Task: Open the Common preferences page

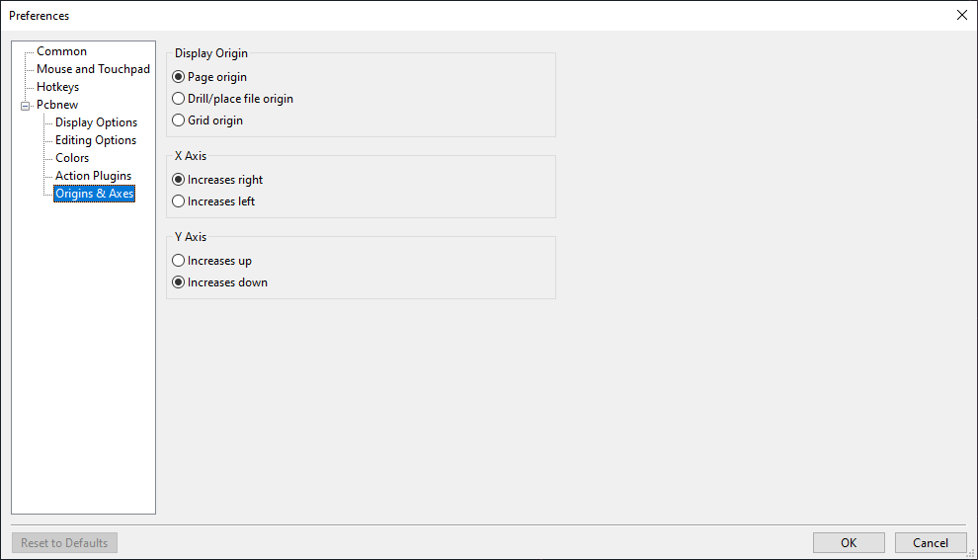Action: click(62, 51)
